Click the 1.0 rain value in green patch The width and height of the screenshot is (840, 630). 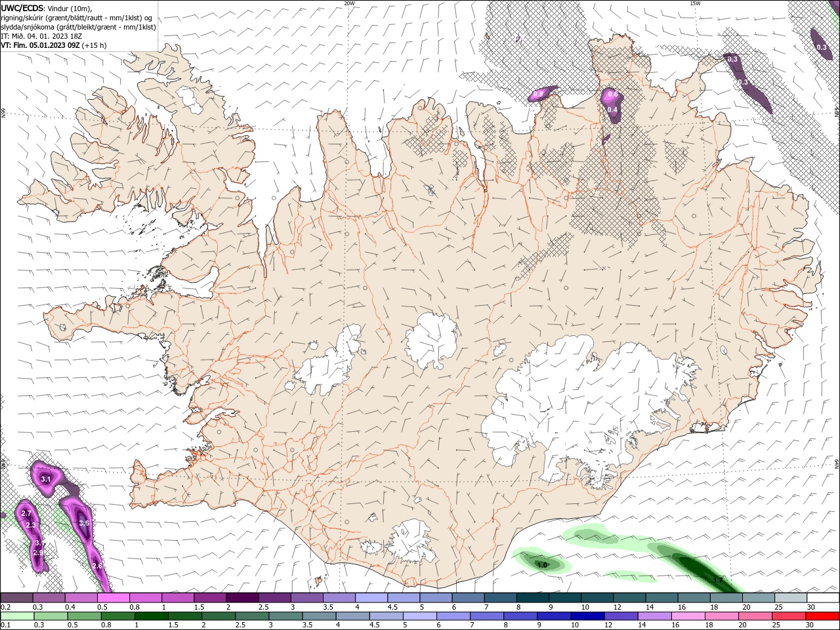click(543, 564)
